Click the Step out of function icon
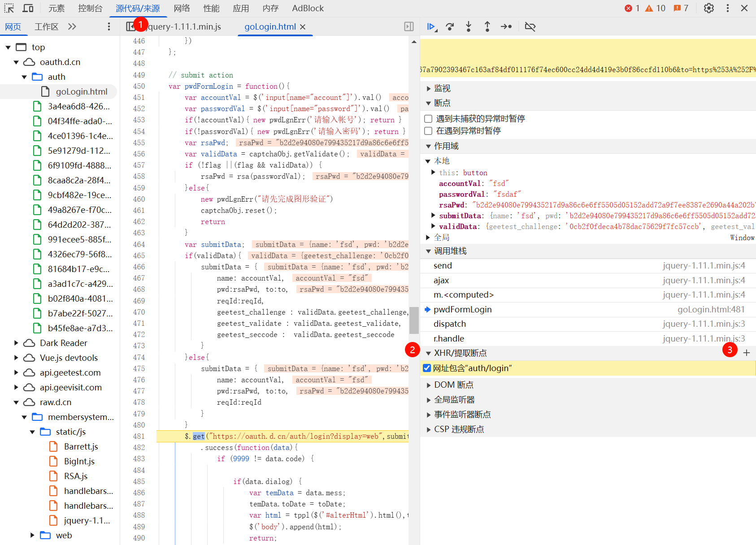This screenshot has height=545, width=756. (x=487, y=27)
